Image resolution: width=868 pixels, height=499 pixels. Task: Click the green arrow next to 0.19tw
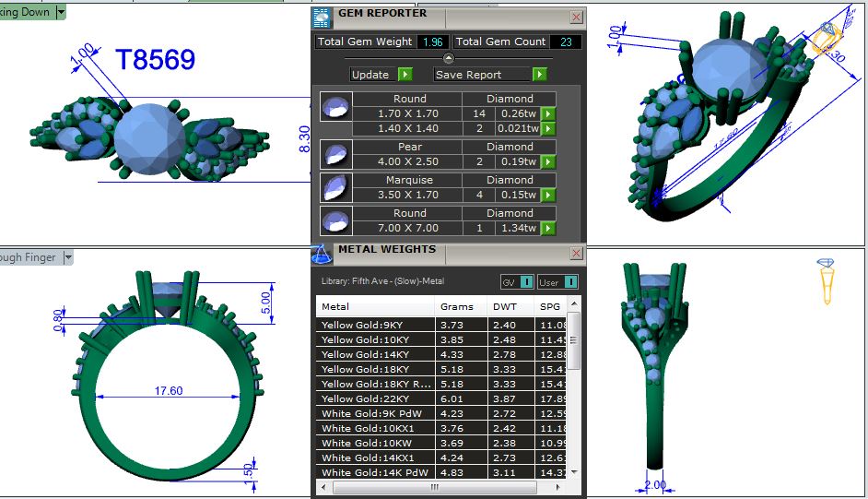(548, 161)
